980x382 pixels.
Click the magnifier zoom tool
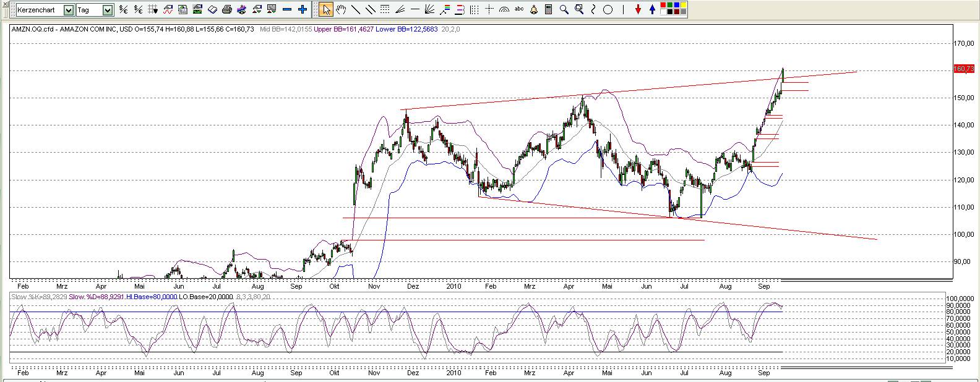tap(564, 9)
